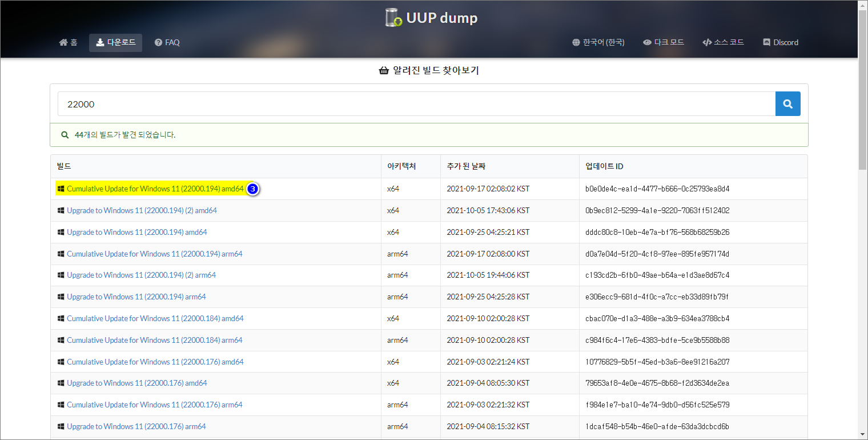868x440 pixels.
Task: Click Windows icon beside Cumulative Update (22000.176) amd64
Action: tap(61, 362)
